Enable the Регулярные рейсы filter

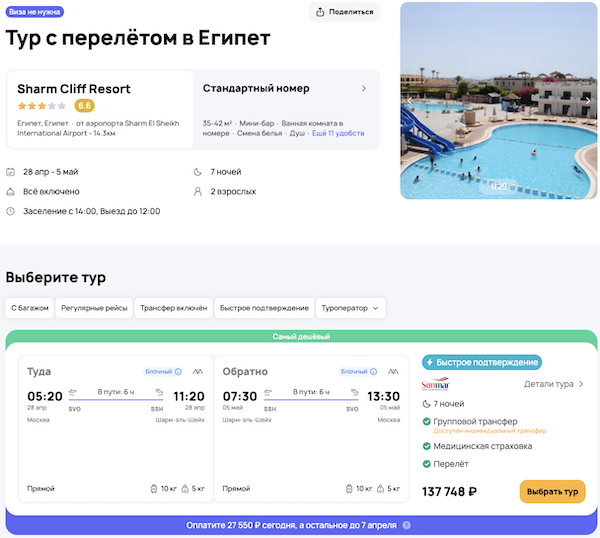(x=94, y=308)
